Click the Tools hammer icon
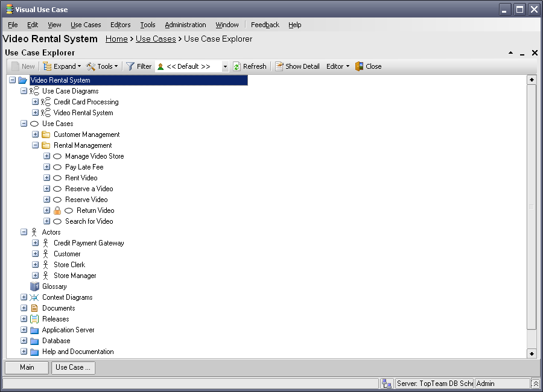This screenshot has height=392, width=543. coord(91,66)
